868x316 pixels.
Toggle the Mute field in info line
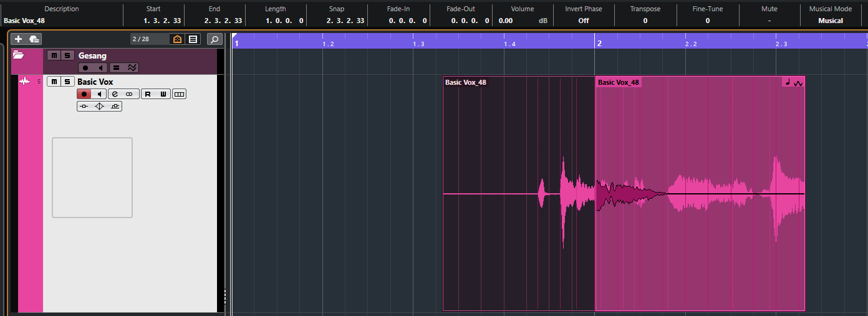click(769, 21)
